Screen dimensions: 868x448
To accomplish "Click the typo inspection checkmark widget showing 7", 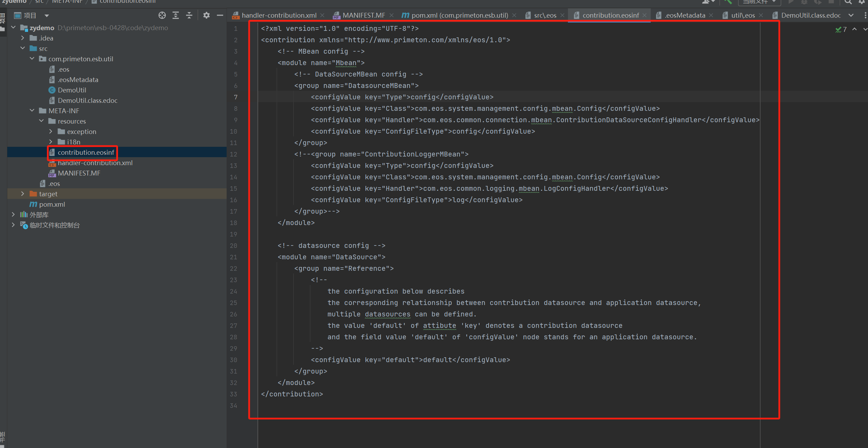I will tap(841, 30).
